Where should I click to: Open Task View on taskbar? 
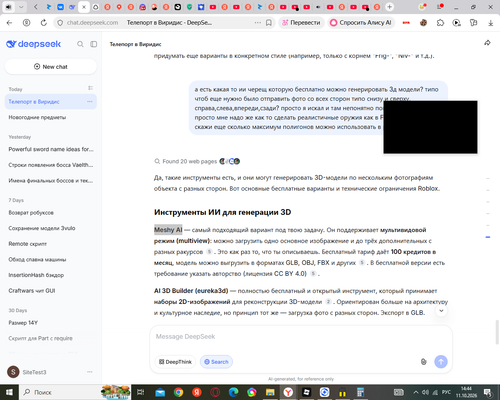coord(141,392)
